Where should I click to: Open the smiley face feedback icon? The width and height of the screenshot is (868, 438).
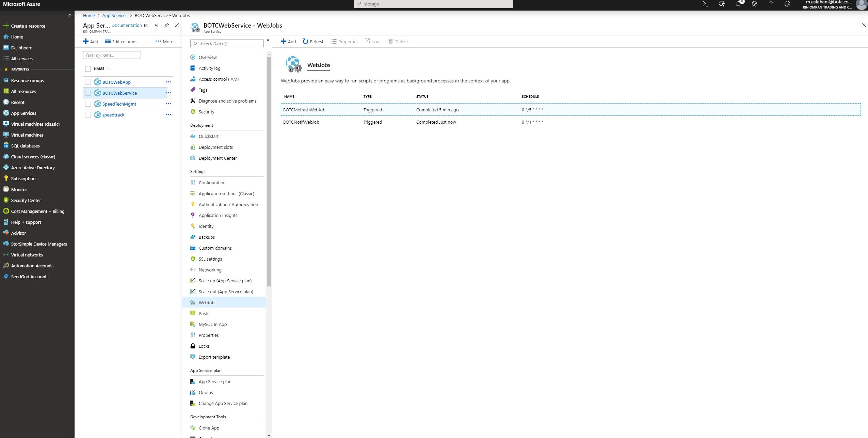coord(787,4)
